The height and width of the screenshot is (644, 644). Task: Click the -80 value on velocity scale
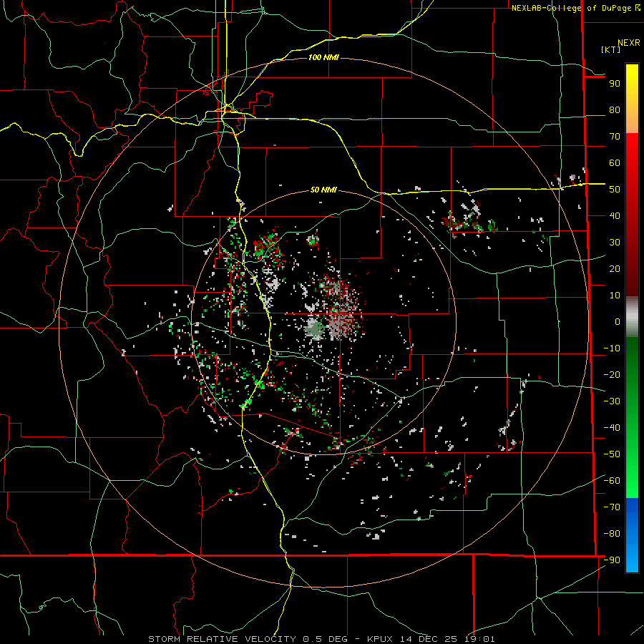click(x=612, y=534)
